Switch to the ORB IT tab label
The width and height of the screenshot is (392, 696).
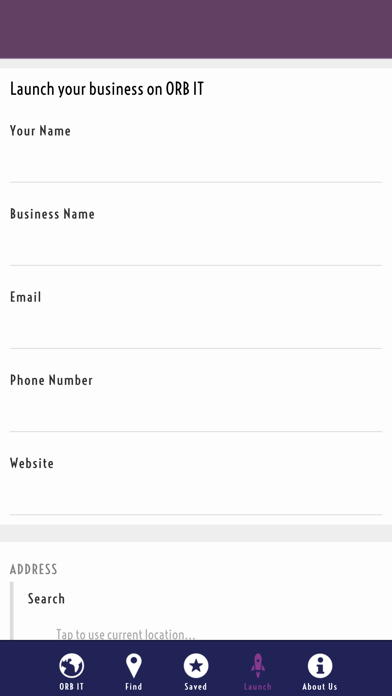coord(71,687)
